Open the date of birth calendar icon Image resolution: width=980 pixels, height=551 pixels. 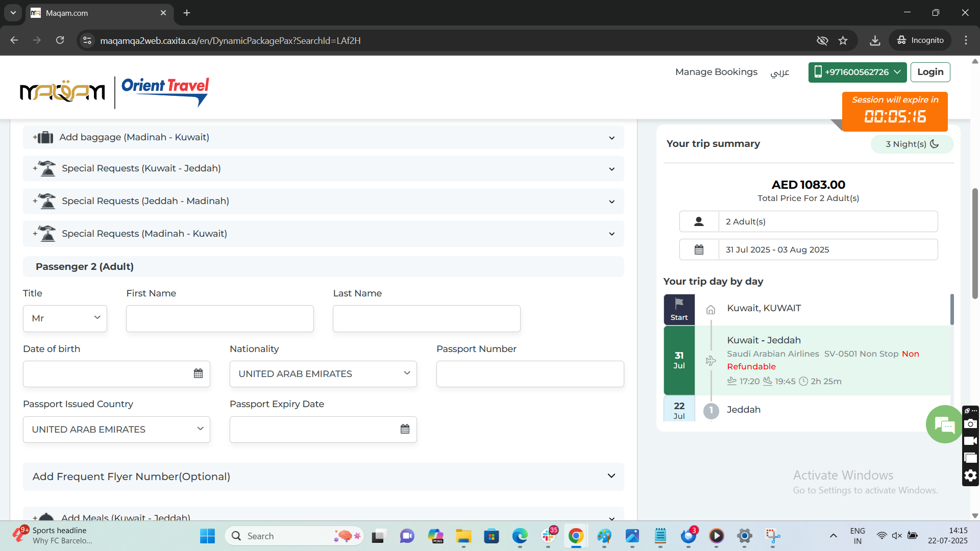click(x=198, y=373)
